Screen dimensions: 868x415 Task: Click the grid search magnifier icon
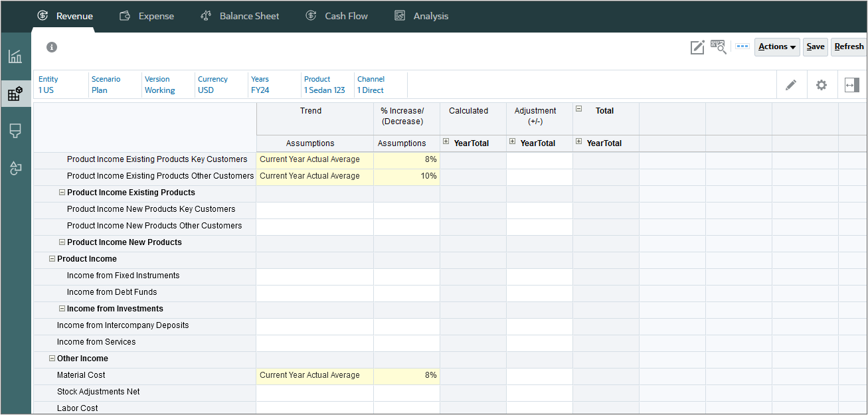719,46
